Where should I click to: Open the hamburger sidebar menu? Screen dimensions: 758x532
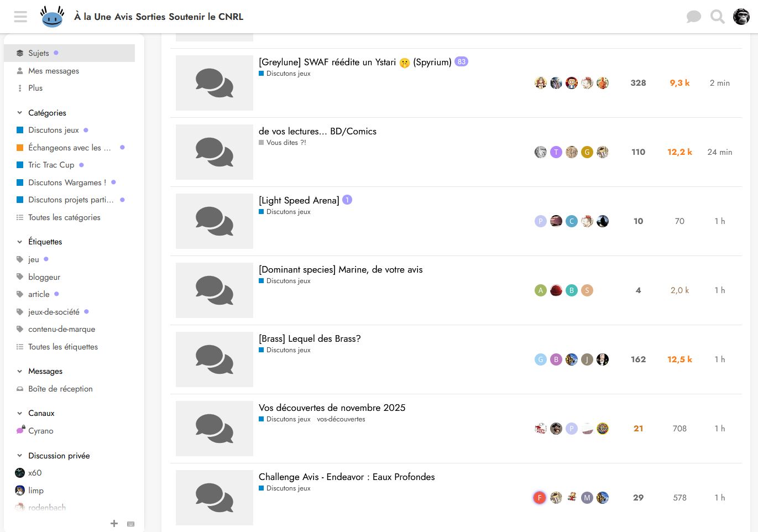point(20,17)
